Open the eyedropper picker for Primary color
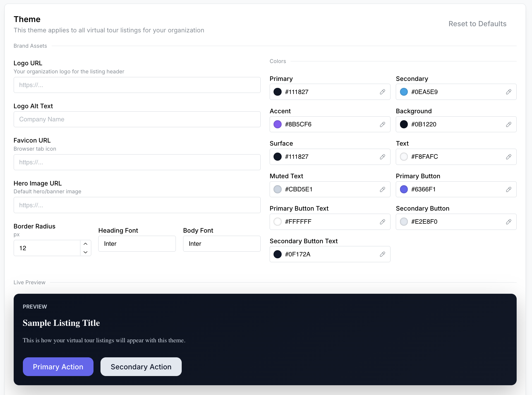The height and width of the screenshot is (395, 532). (382, 92)
